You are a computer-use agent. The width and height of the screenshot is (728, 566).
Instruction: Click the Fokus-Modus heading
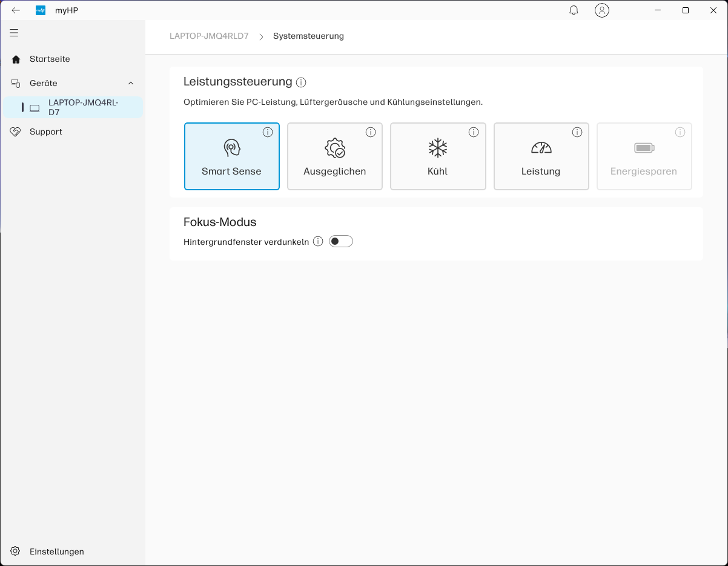220,222
